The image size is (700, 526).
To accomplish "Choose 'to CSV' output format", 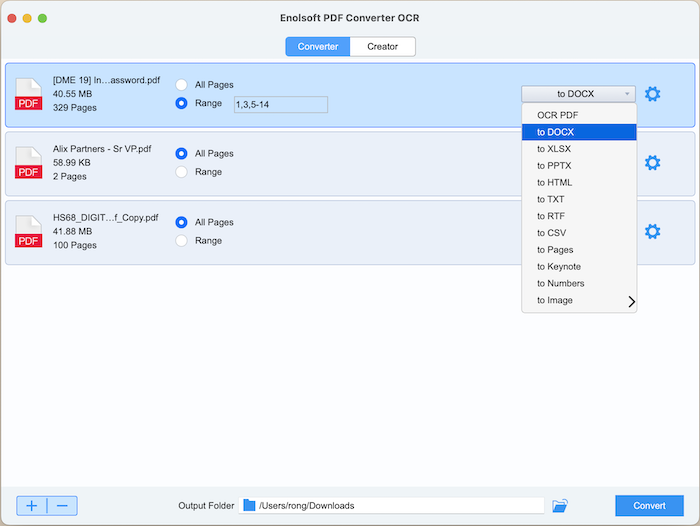I will click(x=579, y=233).
